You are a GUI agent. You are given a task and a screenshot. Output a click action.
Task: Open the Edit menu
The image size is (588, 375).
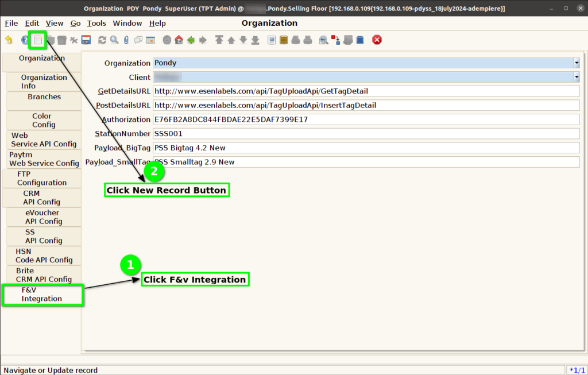[x=32, y=23]
